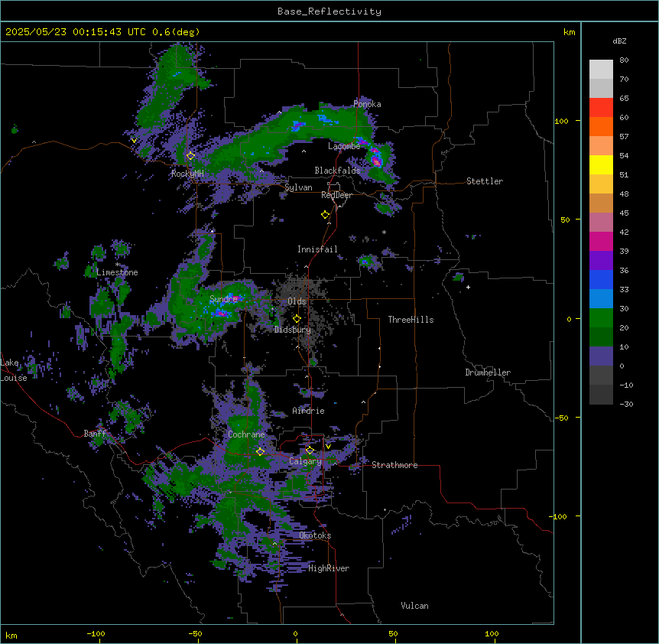This screenshot has height=644, width=659.
Task: Click the RedDeer city label
Action: tap(337, 195)
